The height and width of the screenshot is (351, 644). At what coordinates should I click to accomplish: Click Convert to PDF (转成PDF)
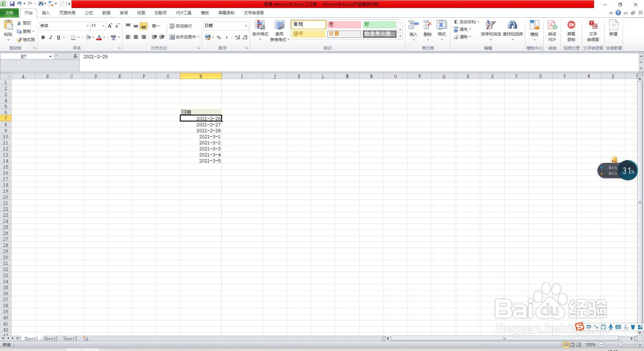click(552, 31)
